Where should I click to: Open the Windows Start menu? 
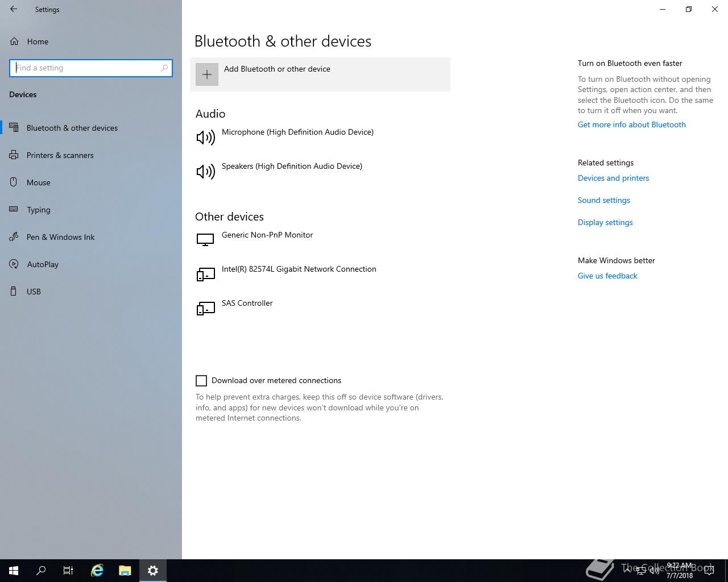coord(14,571)
